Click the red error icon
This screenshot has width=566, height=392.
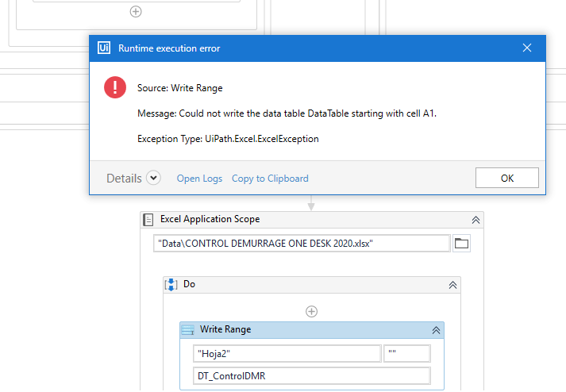coord(115,87)
